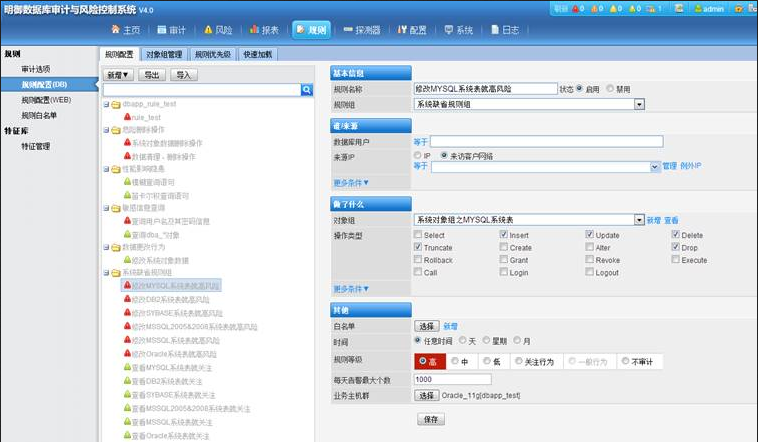Click green icon of 查看SYBASE系统表就关注
The height and width of the screenshot is (442, 758).
click(x=127, y=395)
